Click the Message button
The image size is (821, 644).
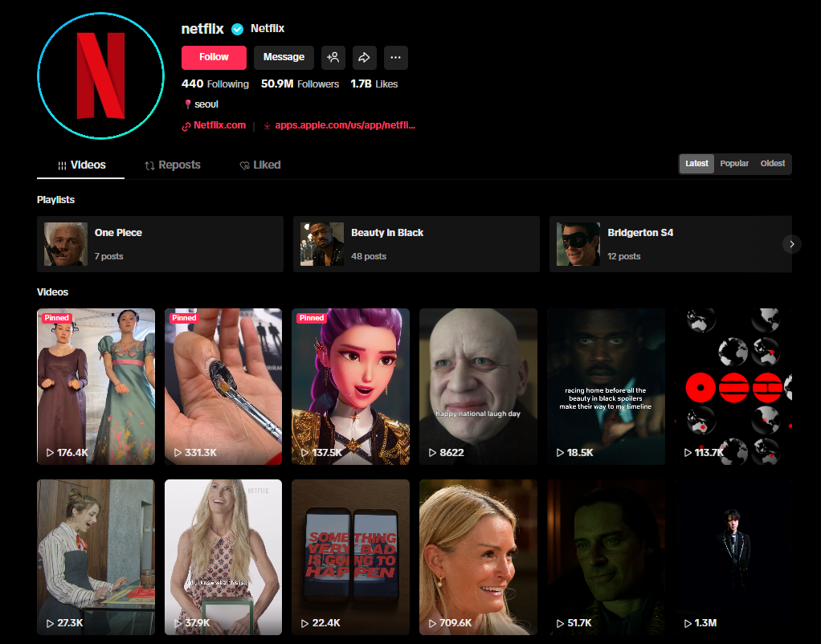click(x=284, y=58)
